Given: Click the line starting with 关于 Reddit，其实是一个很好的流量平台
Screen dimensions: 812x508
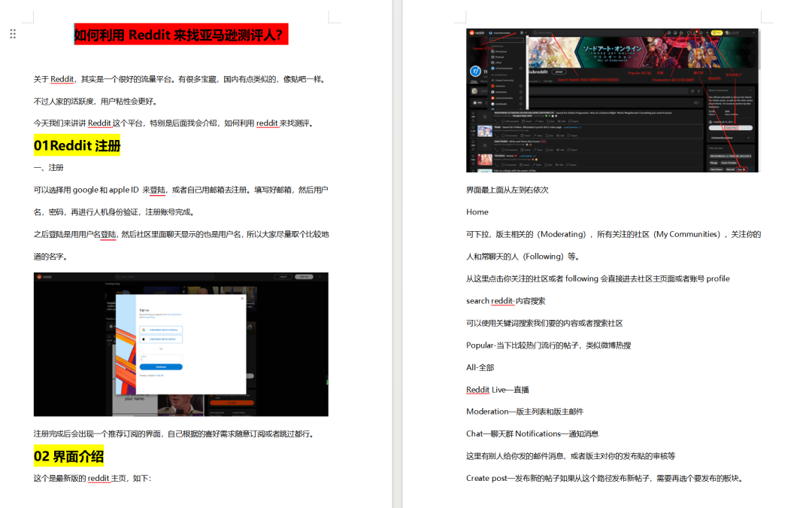Looking at the screenshot, I should click(180, 79).
